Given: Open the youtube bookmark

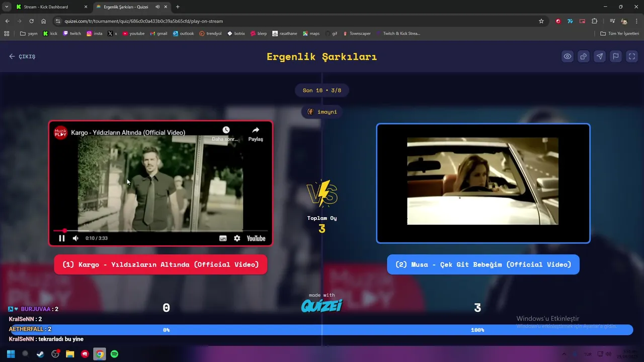Looking at the screenshot, I should (x=133, y=34).
